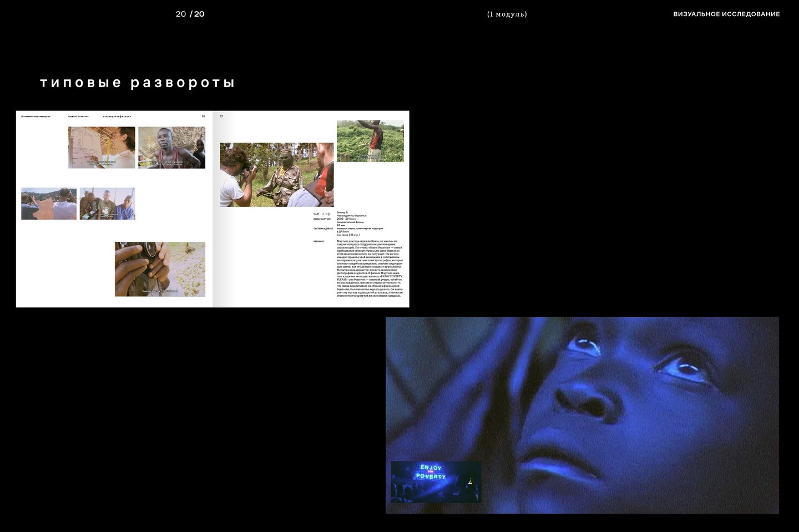Select thumbnail of three men looking at camera screen
Image resolution: width=799 pixels, height=532 pixels.
click(108, 204)
